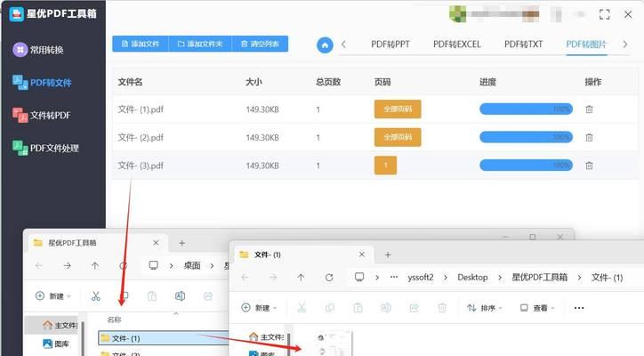The height and width of the screenshot is (356, 644).
Task: Switch to the PDF转PPT tab
Action: (x=390, y=44)
